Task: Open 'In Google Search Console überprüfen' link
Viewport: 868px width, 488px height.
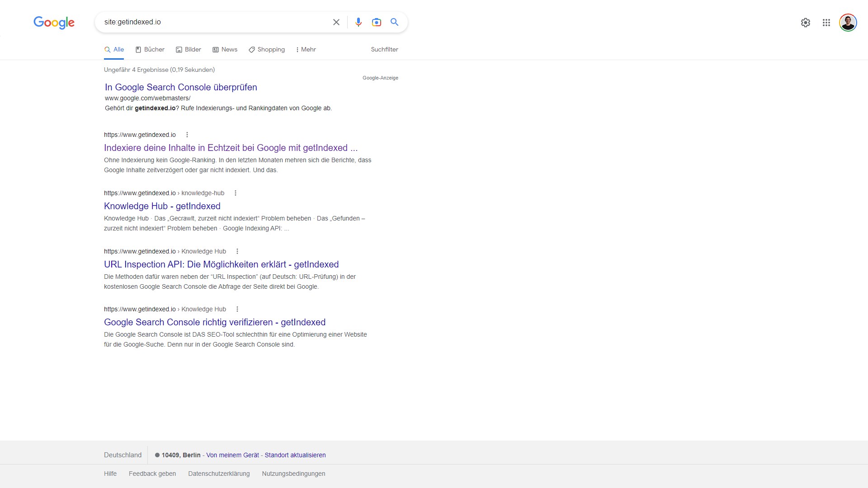Action: point(181,87)
